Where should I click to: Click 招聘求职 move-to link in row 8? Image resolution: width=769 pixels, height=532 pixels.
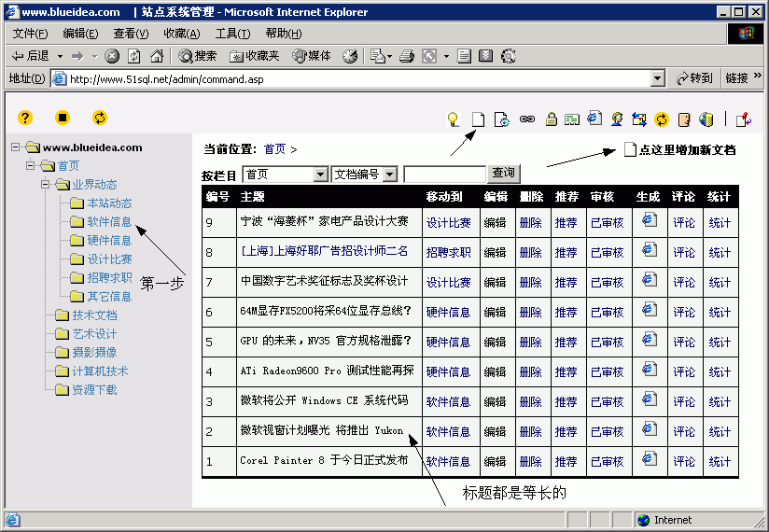point(448,253)
